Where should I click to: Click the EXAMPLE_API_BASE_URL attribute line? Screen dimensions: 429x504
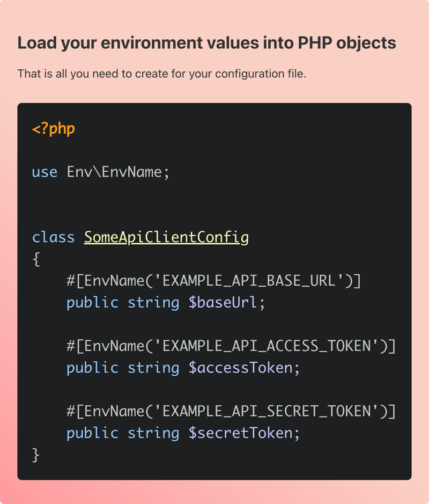click(214, 281)
